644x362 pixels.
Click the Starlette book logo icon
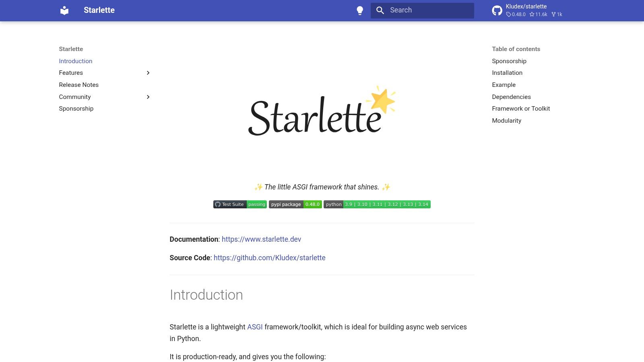click(64, 10)
